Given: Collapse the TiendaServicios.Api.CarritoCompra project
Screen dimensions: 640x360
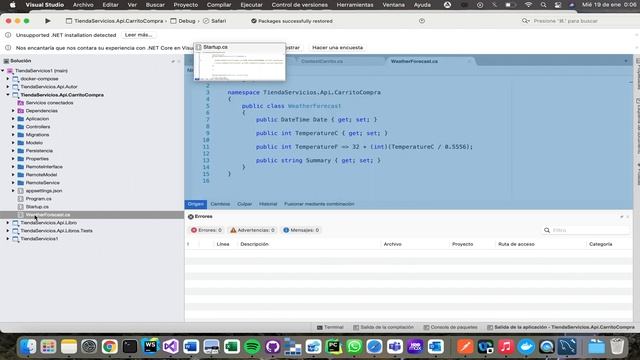Looking at the screenshot, I should pyautogui.click(x=8, y=95).
